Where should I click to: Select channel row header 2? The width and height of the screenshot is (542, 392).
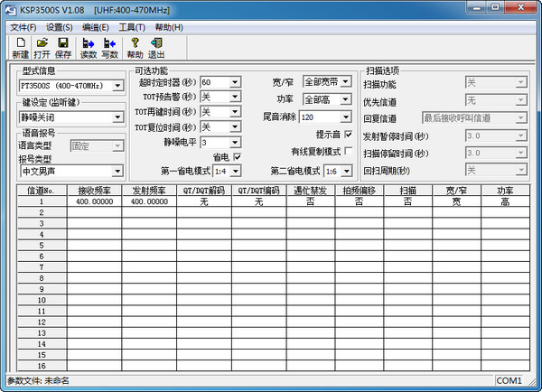tap(42, 212)
